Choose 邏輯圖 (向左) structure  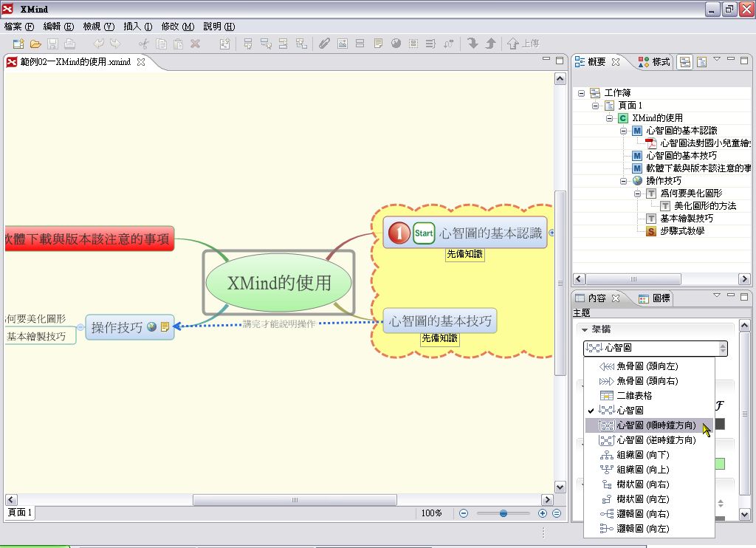click(x=648, y=529)
